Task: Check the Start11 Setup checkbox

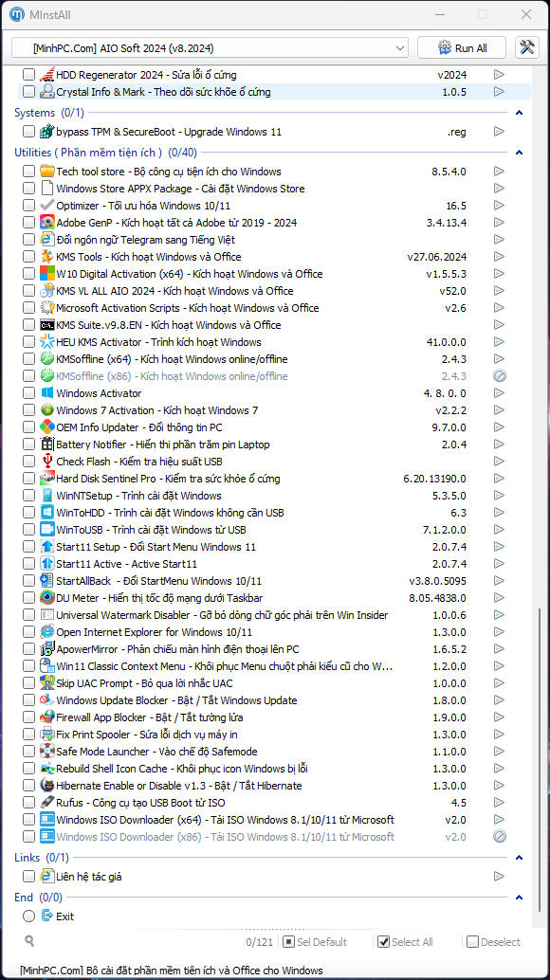Action: coord(28,547)
